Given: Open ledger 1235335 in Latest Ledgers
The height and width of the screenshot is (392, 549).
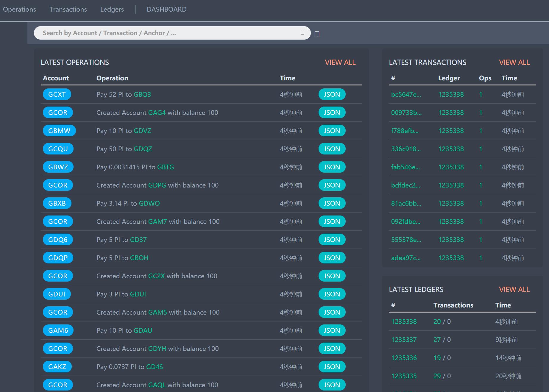Looking at the screenshot, I should 404,376.
